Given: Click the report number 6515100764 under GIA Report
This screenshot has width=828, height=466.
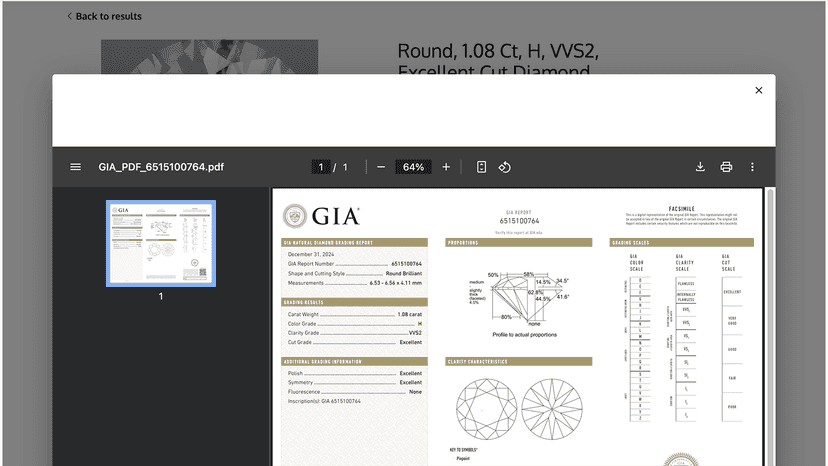Looking at the screenshot, I should pyautogui.click(x=519, y=221).
